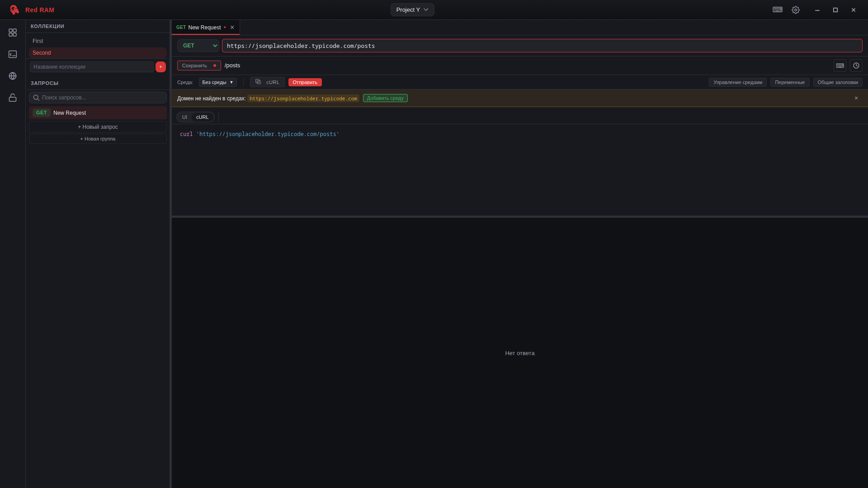Dismiss the domain not found warning banner

[x=856, y=98]
